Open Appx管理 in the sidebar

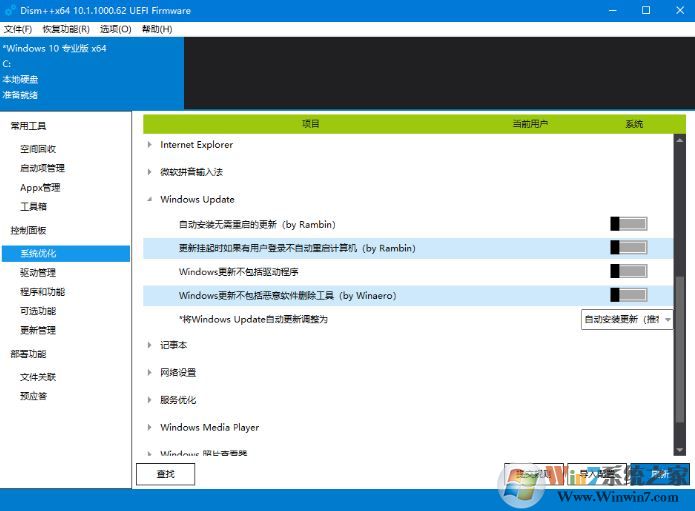coord(40,187)
